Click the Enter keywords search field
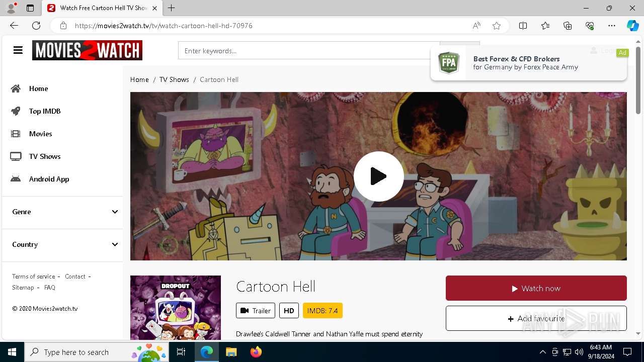The width and height of the screenshot is (644, 362). click(309, 51)
